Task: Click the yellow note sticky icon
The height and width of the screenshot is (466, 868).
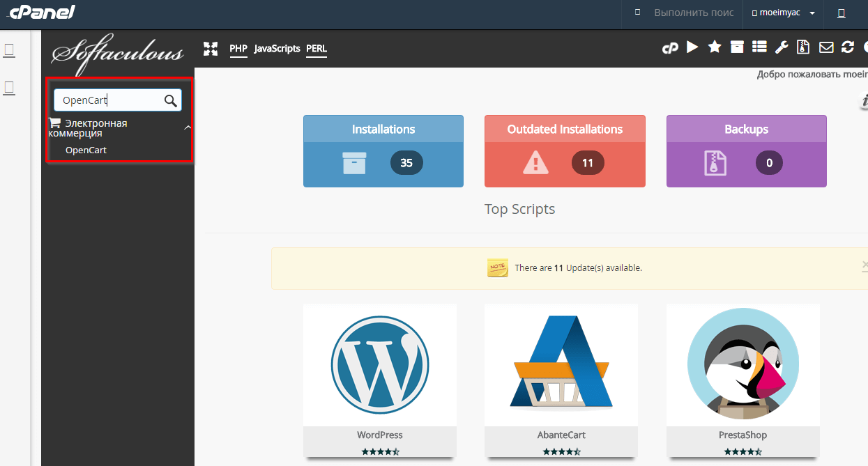Action: tap(498, 268)
